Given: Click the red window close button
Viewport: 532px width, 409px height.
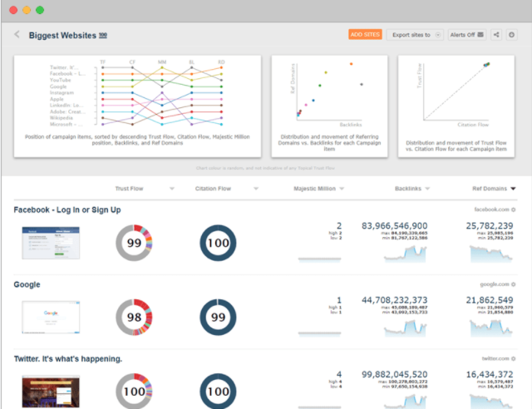Looking at the screenshot, I should [x=13, y=10].
